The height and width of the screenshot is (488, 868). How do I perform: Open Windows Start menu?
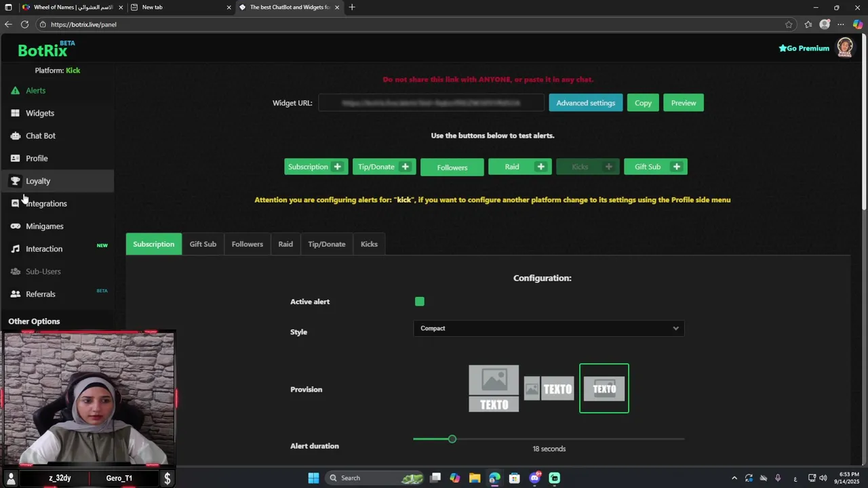(313, 478)
